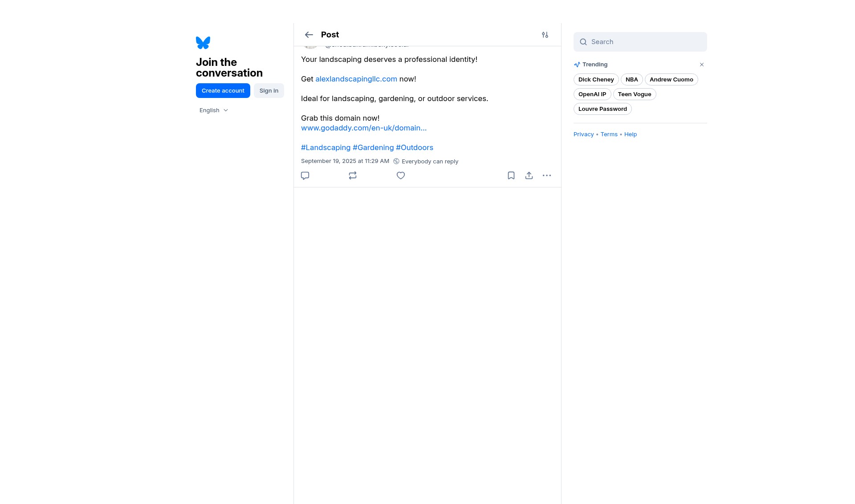Screen dimensions: 855x504
Task: Select the OpenAI IP trending topic
Action: (x=592, y=94)
